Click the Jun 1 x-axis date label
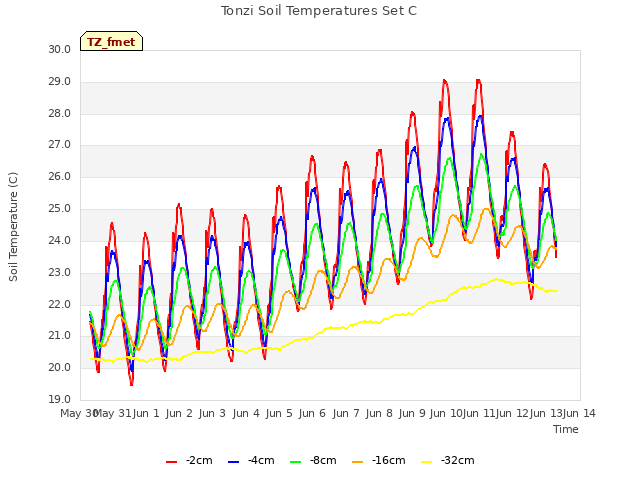 [x=146, y=413]
